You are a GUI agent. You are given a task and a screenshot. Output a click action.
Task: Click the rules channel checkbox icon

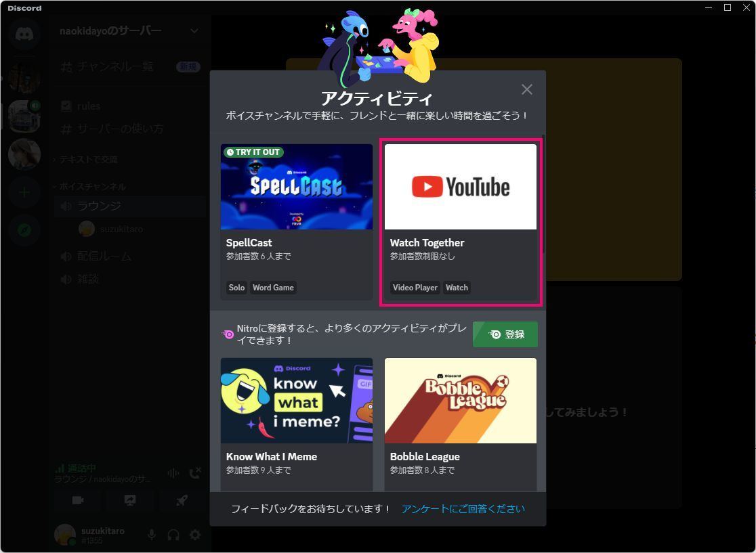pos(66,106)
